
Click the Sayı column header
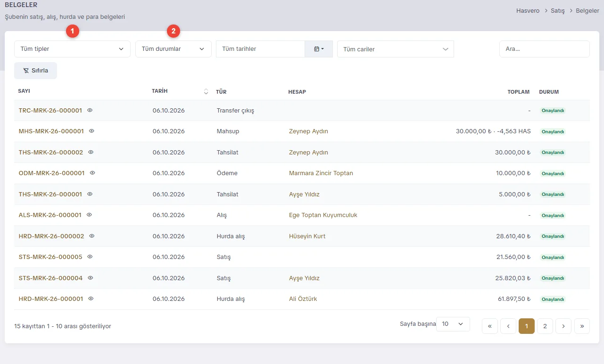[24, 91]
